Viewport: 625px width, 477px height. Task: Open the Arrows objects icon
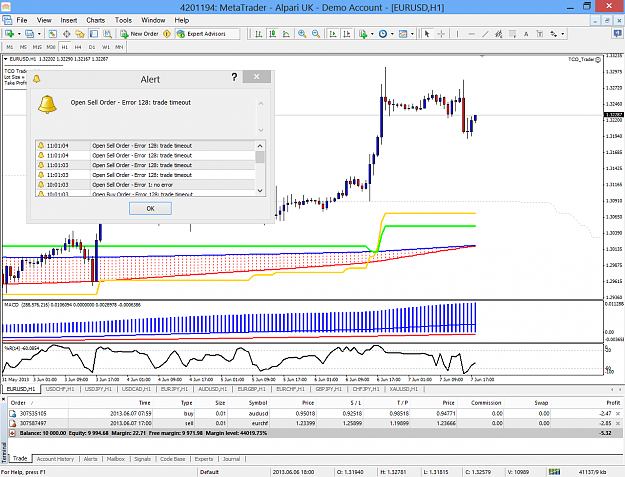554,34
